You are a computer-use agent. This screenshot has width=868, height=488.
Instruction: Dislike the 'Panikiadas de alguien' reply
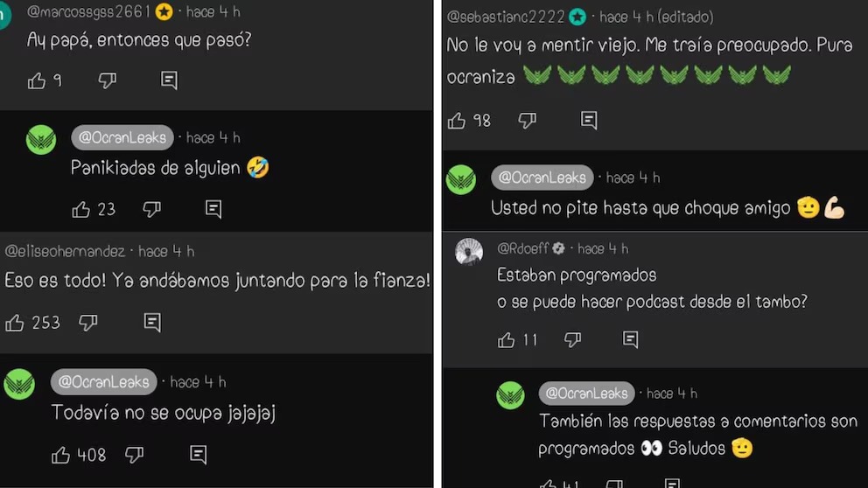(x=151, y=209)
